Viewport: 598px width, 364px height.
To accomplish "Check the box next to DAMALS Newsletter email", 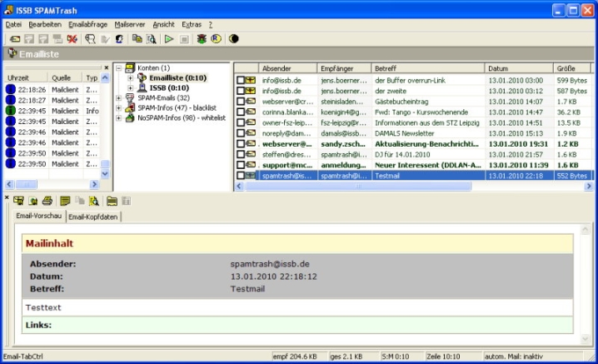I will point(241,133).
